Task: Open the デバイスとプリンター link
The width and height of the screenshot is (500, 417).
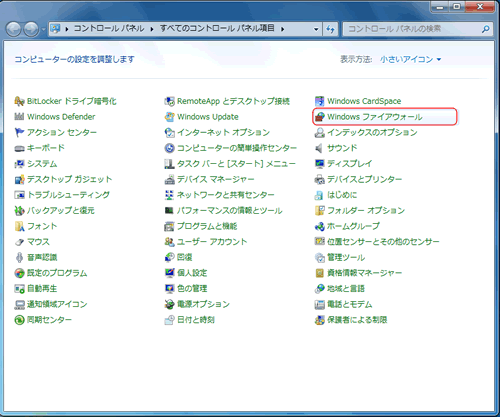Action: (365, 179)
